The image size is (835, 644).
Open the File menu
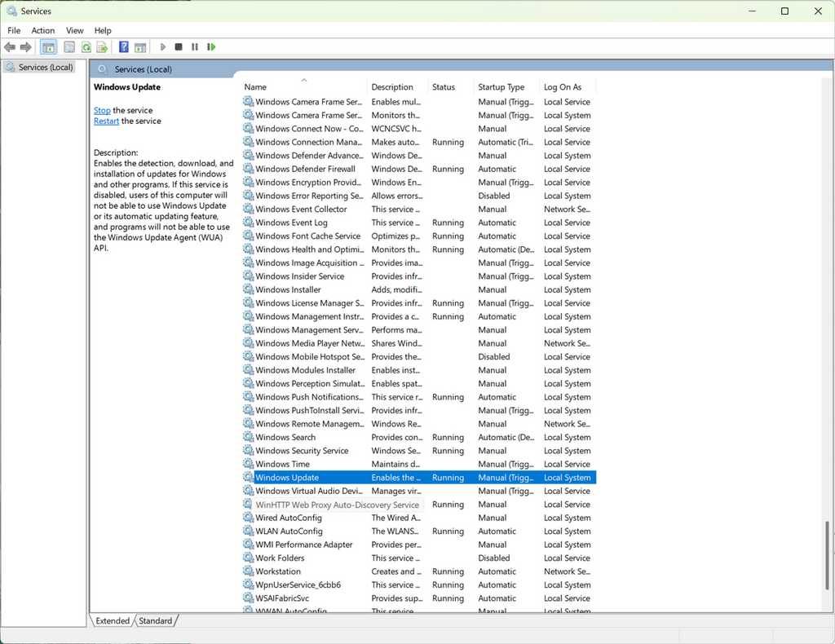(14, 30)
